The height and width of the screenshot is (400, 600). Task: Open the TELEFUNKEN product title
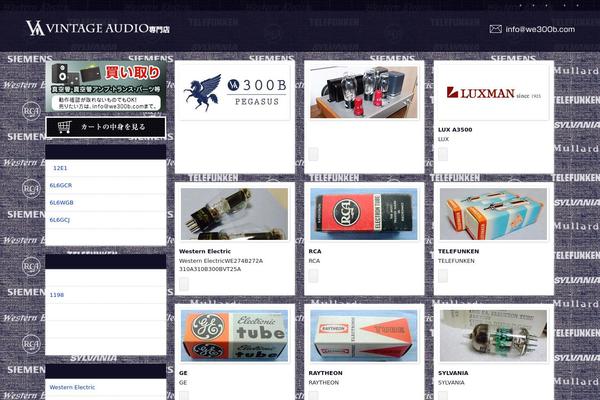(x=458, y=251)
